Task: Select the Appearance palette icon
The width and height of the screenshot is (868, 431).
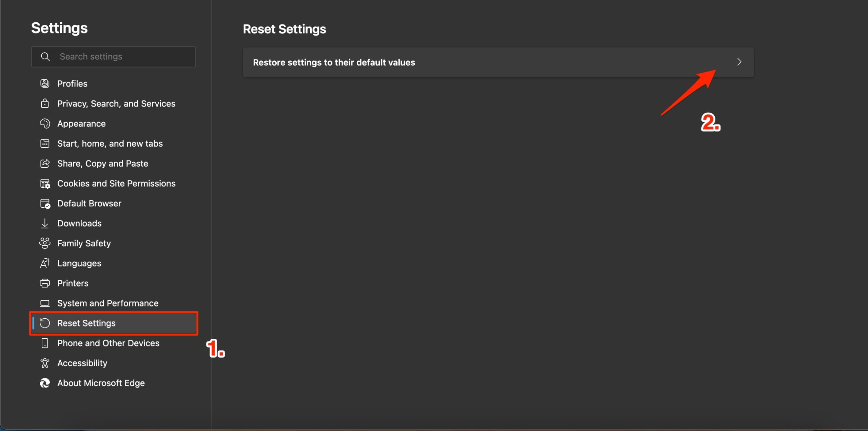Action: click(45, 123)
